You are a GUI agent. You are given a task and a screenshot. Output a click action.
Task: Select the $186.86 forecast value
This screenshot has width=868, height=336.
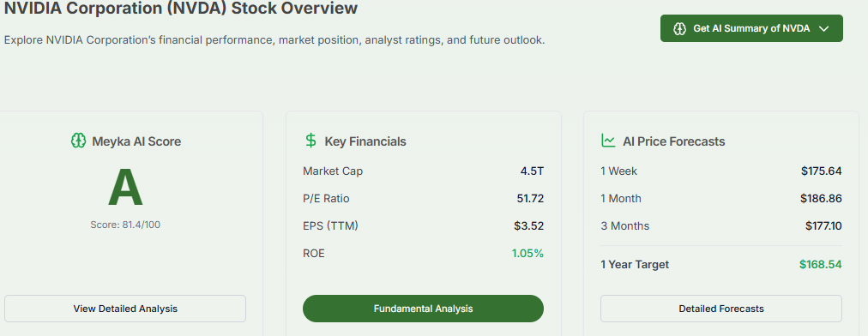click(x=821, y=198)
